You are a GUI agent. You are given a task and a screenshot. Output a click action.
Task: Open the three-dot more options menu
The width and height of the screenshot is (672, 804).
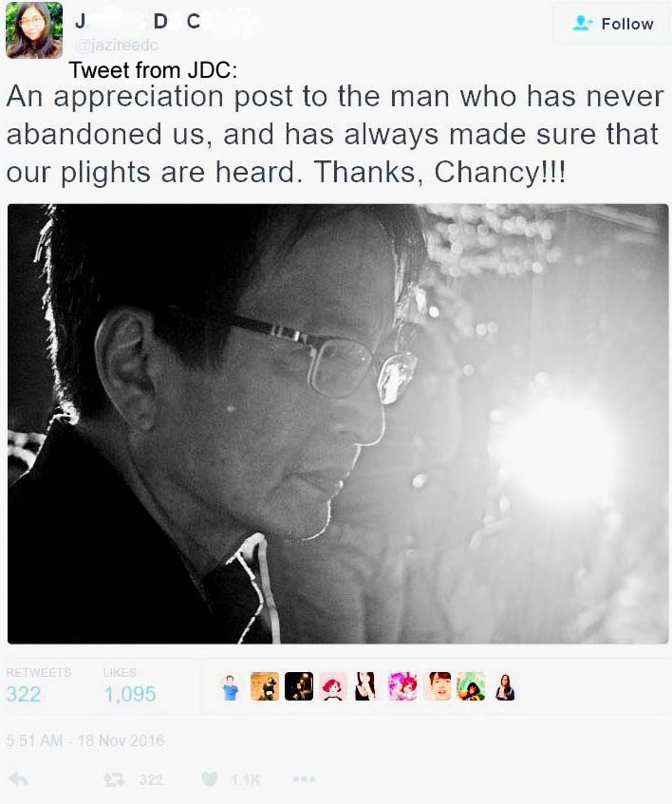(x=304, y=779)
